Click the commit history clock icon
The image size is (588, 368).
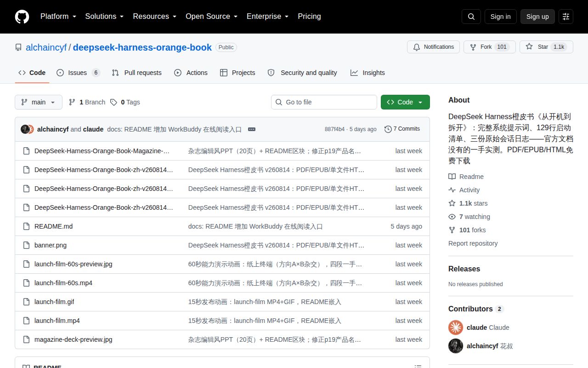point(388,129)
